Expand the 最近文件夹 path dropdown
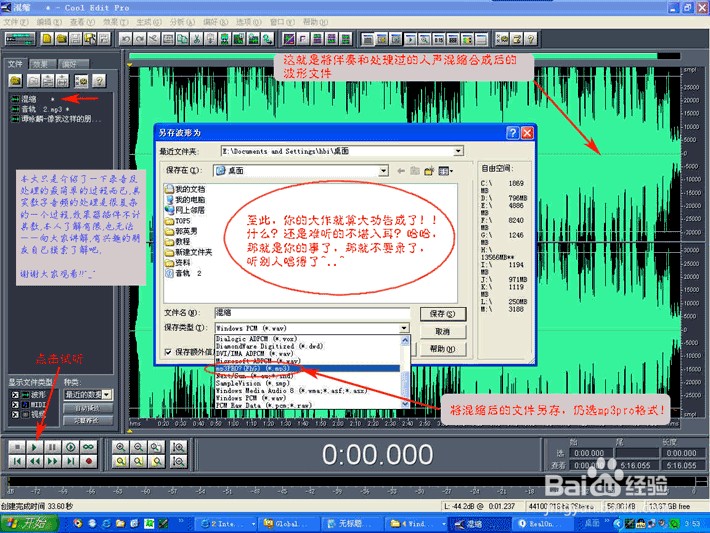This screenshot has height=533, width=710. (x=459, y=151)
